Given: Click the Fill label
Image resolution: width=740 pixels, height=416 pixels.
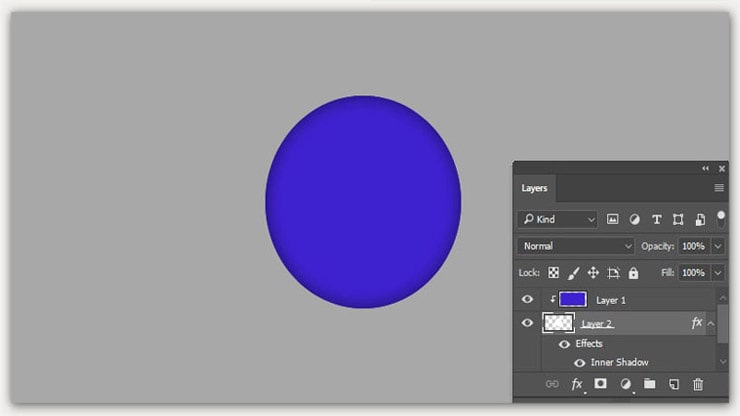Looking at the screenshot, I should pos(667,272).
